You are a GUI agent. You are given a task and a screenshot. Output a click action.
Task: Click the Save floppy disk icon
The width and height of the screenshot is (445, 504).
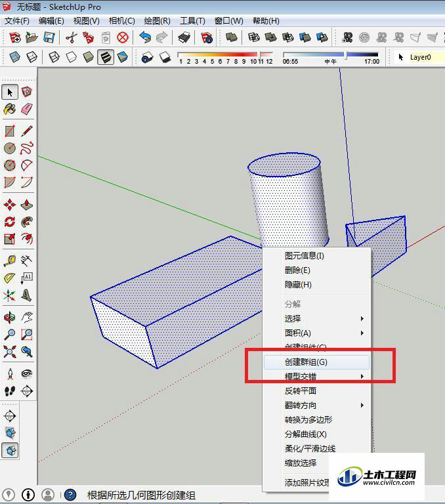(x=49, y=37)
